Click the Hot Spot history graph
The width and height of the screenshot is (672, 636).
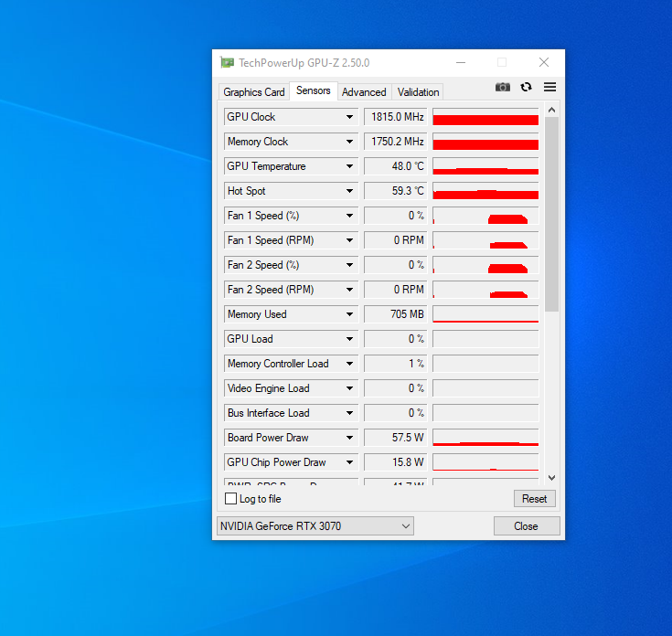pos(485,191)
